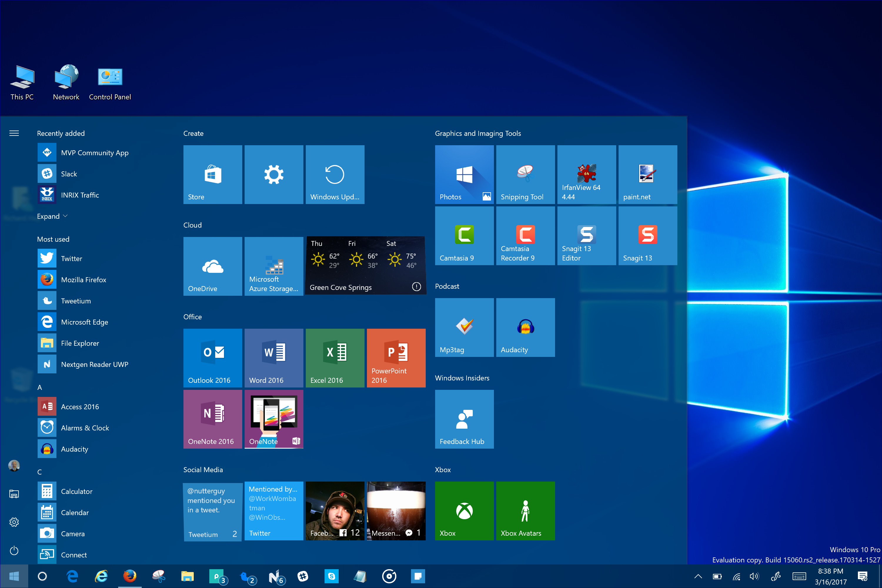Toggle the hamburger menu in Start

pyautogui.click(x=14, y=133)
